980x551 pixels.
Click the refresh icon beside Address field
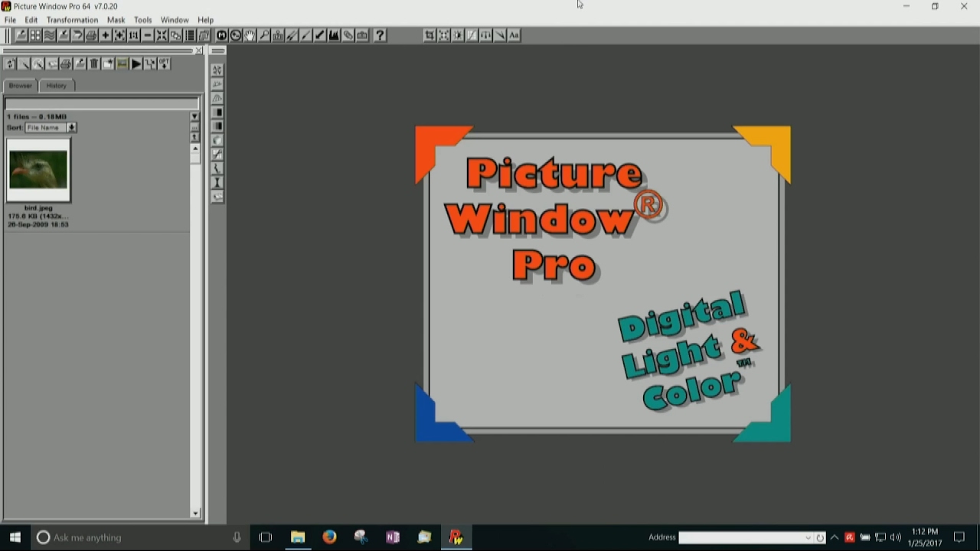820,537
